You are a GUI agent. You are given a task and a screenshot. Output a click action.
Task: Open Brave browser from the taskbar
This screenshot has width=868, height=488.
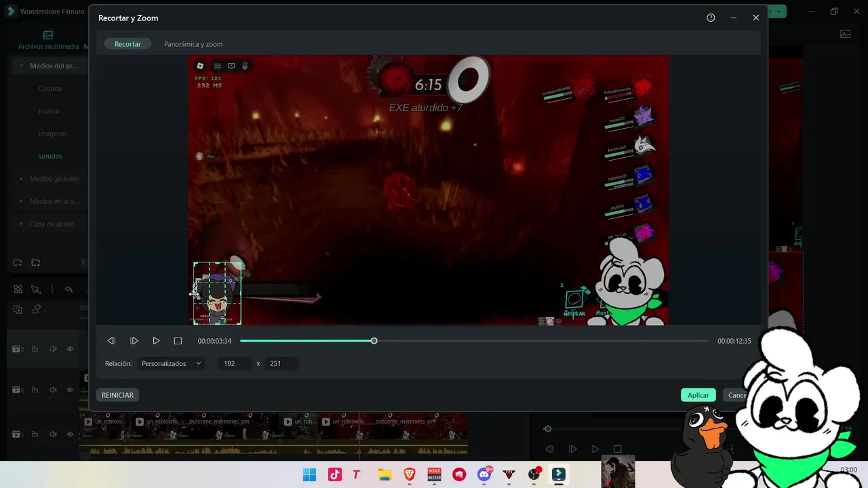pyautogui.click(x=410, y=474)
